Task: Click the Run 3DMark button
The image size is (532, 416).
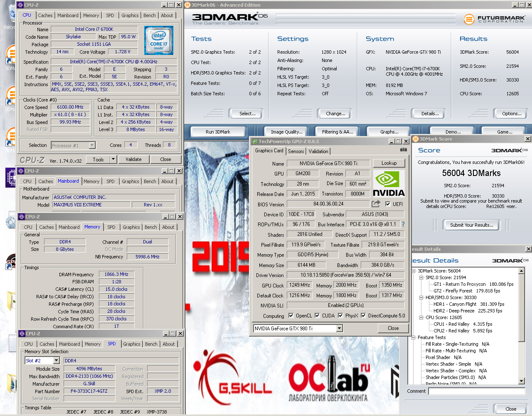Action: [x=218, y=132]
